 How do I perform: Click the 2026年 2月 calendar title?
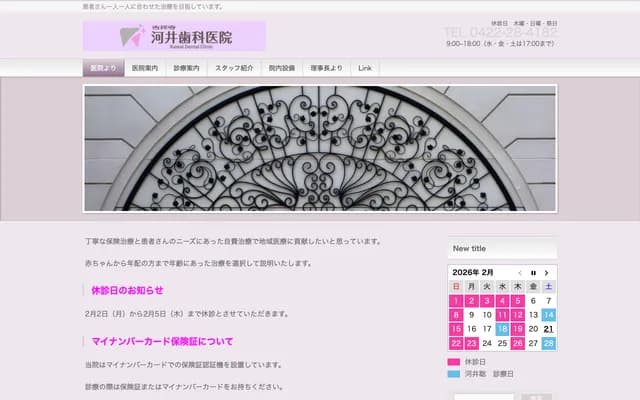pos(473,273)
